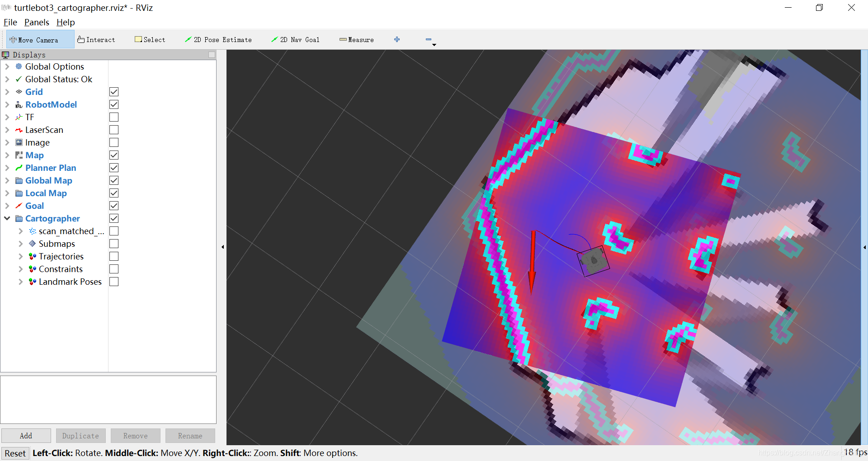Open the Panels menu
The height and width of the screenshot is (461, 868).
click(x=37, y=22)
